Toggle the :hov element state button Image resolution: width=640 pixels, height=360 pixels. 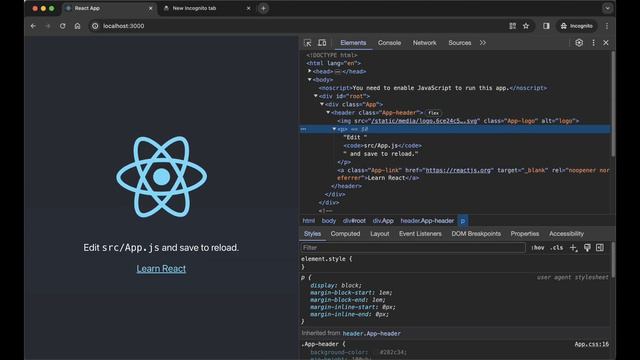(x=538, y=248)
